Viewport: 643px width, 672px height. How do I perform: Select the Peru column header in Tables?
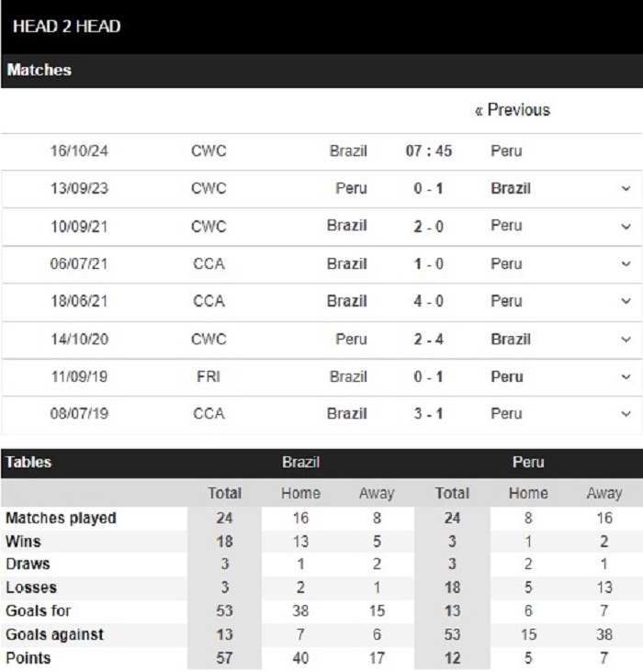(528, 462)
